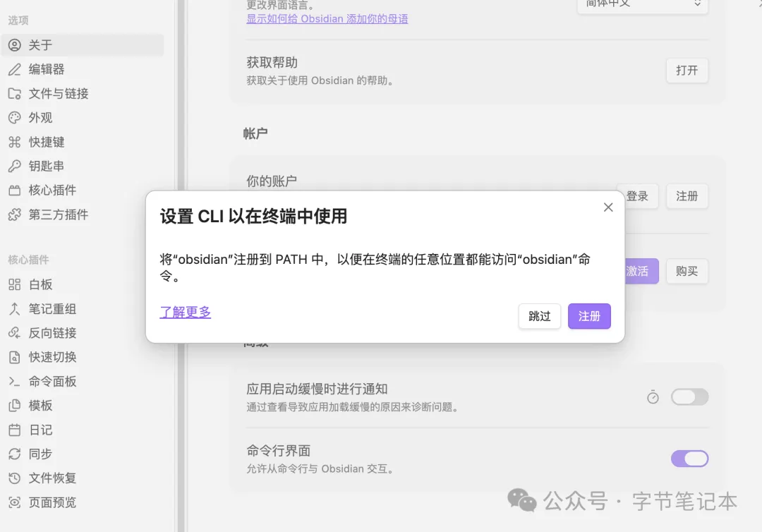The height and width of the screenshot is (532, 762).
Task: Open 模板 plugin settings
Action: [83, 405]
